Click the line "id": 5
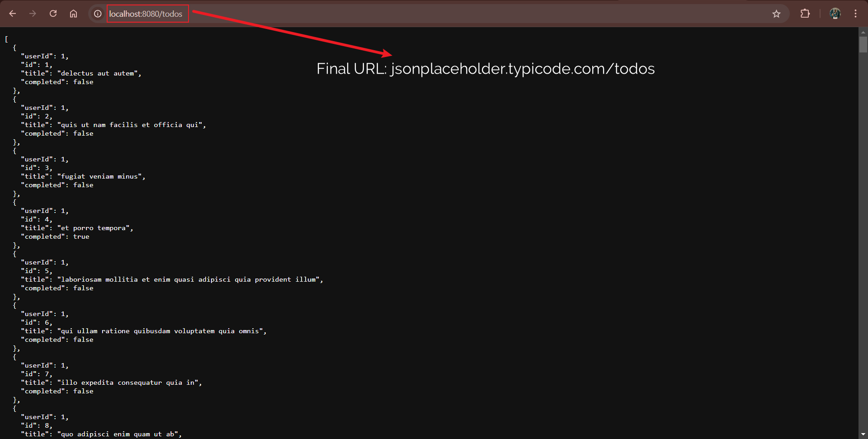 [x=37, y=271]
